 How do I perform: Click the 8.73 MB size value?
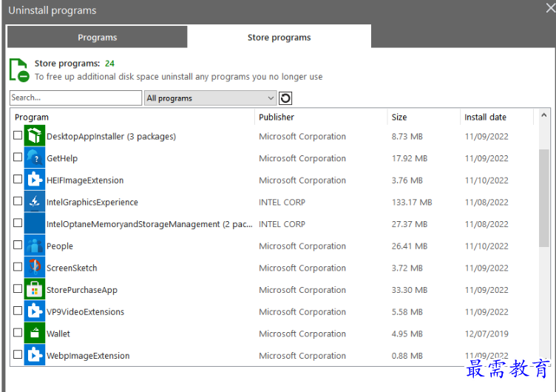click(407, 137)
